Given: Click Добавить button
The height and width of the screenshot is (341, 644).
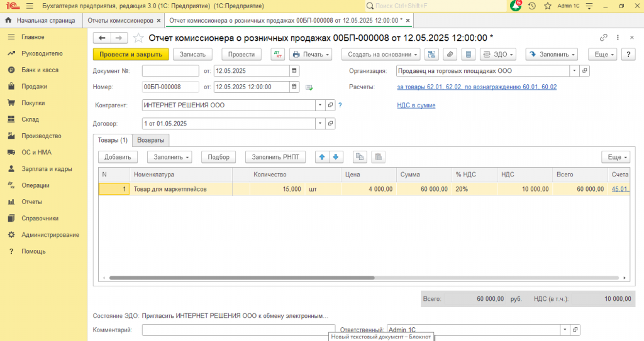Looking at the screenshot, I should 118,157.
